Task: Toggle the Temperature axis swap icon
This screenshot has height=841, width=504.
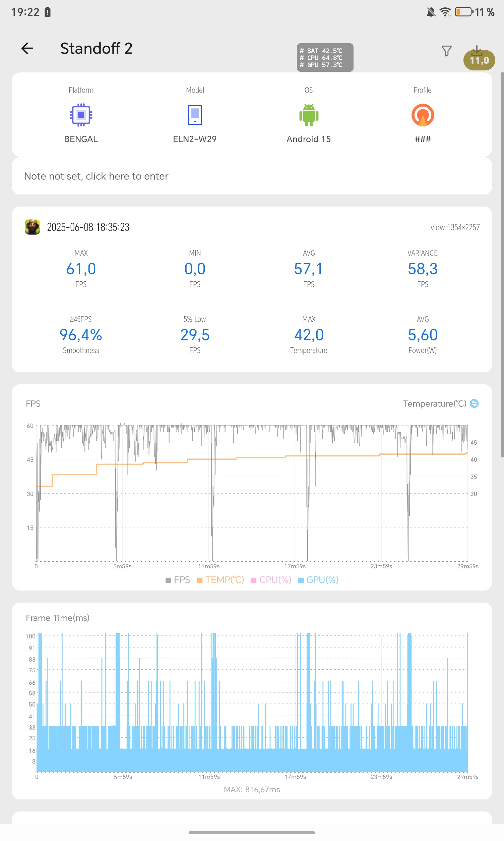Action: coord(474,403)
